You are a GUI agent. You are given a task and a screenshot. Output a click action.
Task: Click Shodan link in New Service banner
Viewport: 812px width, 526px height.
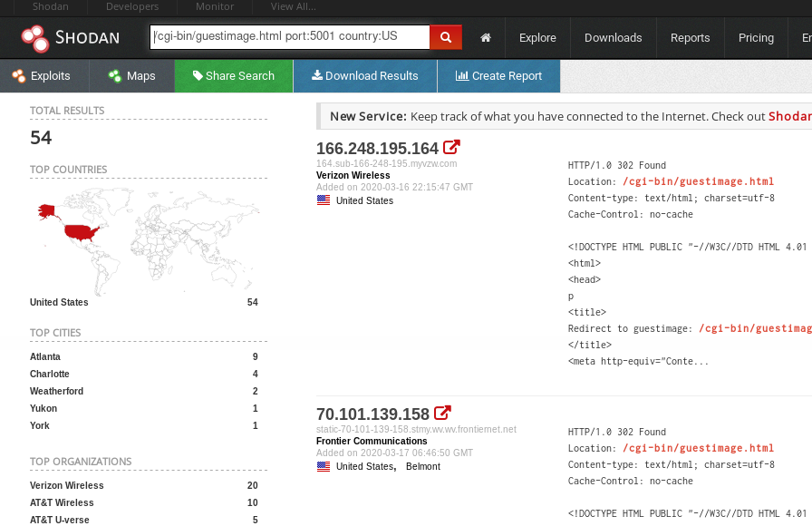click(x=789, y=116)
